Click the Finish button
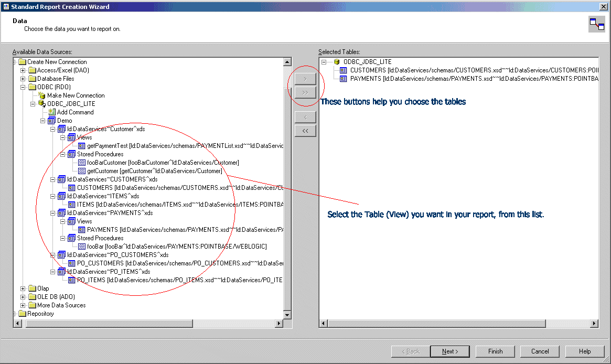 (495, 351)
